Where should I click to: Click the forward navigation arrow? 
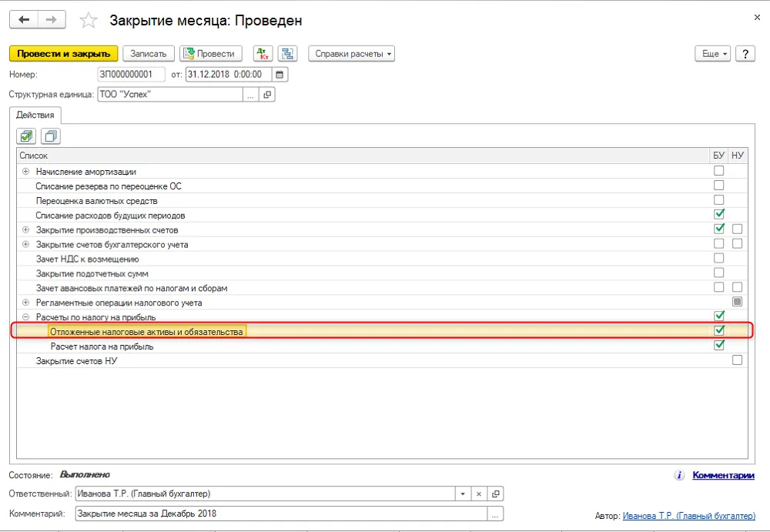52,20
